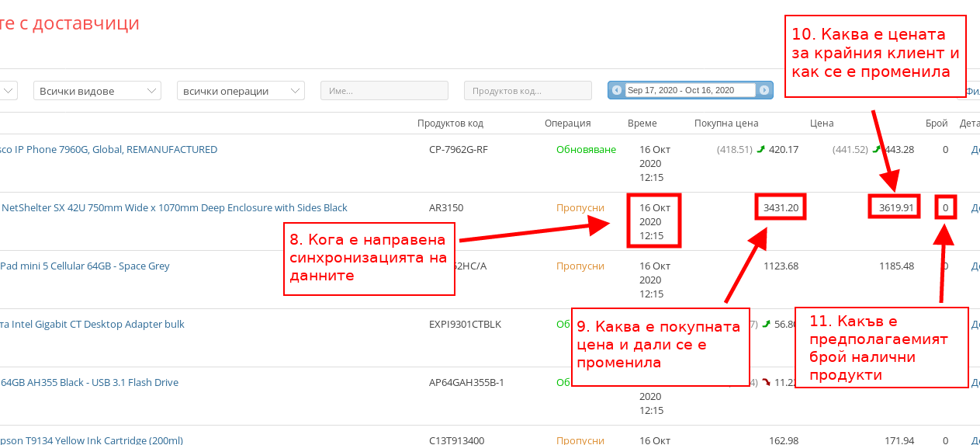
Task: Open the 'Всички видове' dropdown
Action: tap(97, 91)
